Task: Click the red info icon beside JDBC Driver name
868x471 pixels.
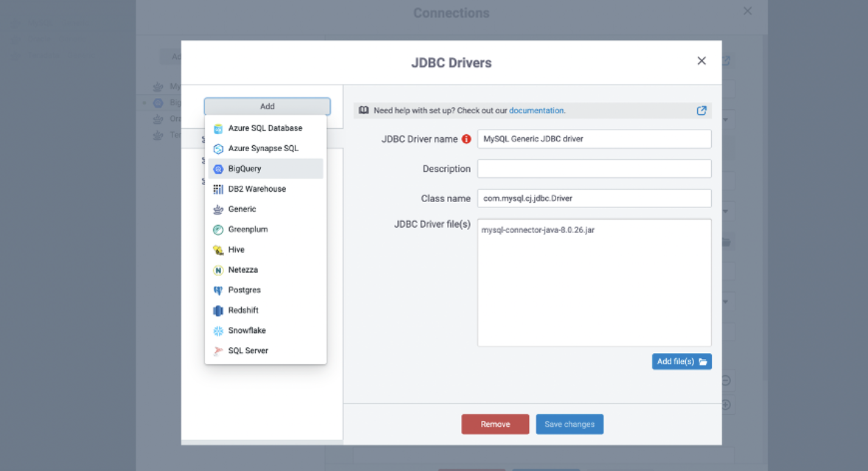Action: click(466, 139)
